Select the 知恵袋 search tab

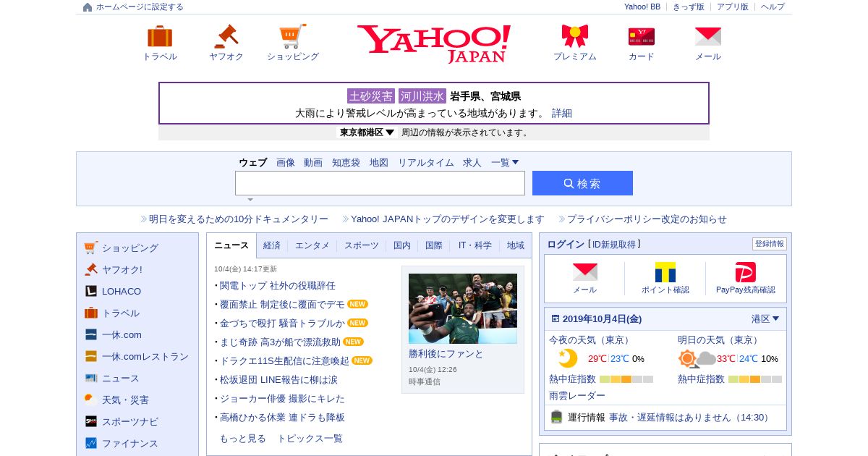pos(346,163)
